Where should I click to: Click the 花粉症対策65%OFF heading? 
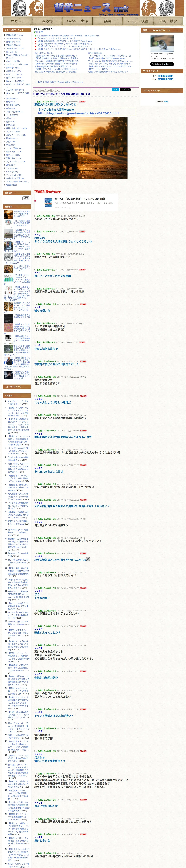[x=48, y=191]
